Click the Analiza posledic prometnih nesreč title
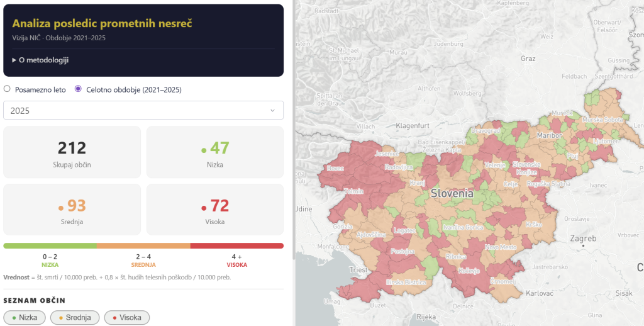This screenshot has width=644, height=326. [x=102, y=23]
